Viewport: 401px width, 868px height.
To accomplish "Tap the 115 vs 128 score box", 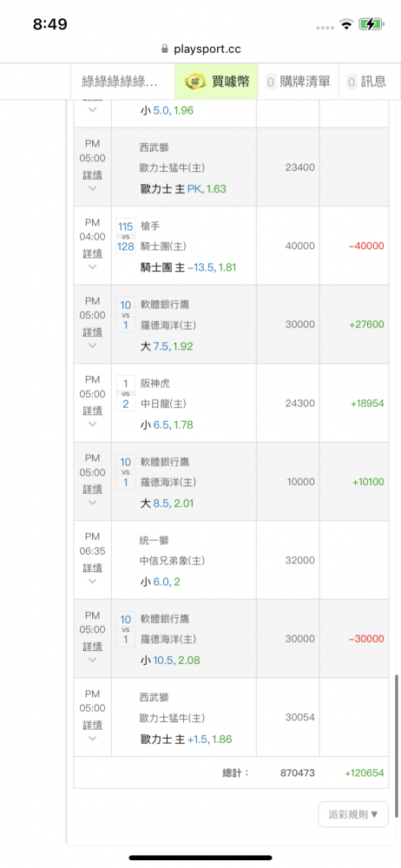I will (x=126, y=236).
